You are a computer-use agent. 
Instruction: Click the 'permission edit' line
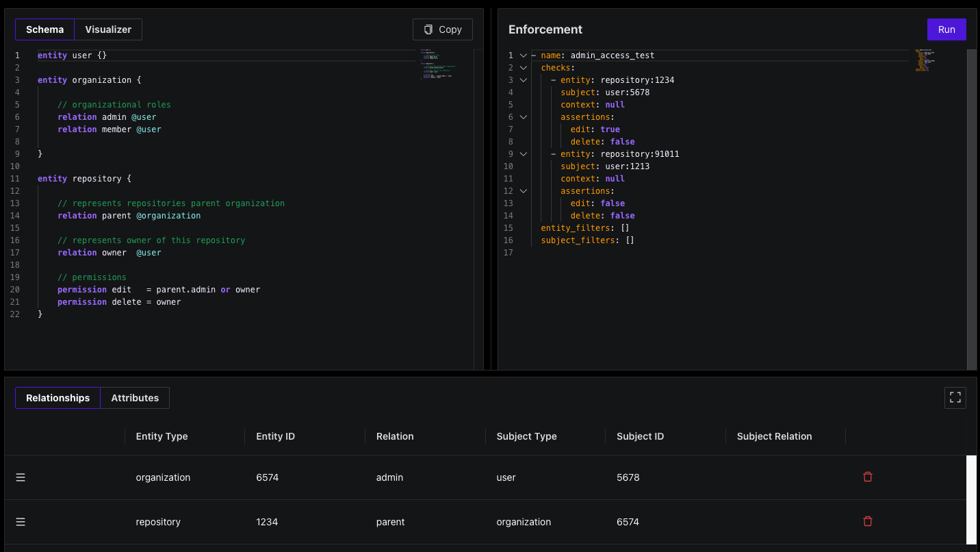pos(159,290)
